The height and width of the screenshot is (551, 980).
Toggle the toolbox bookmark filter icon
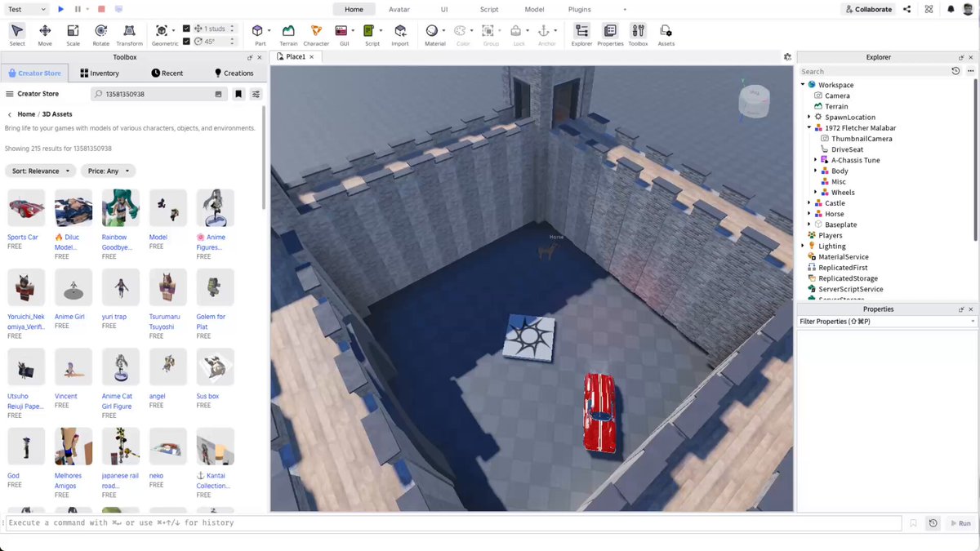pos(238,94)
